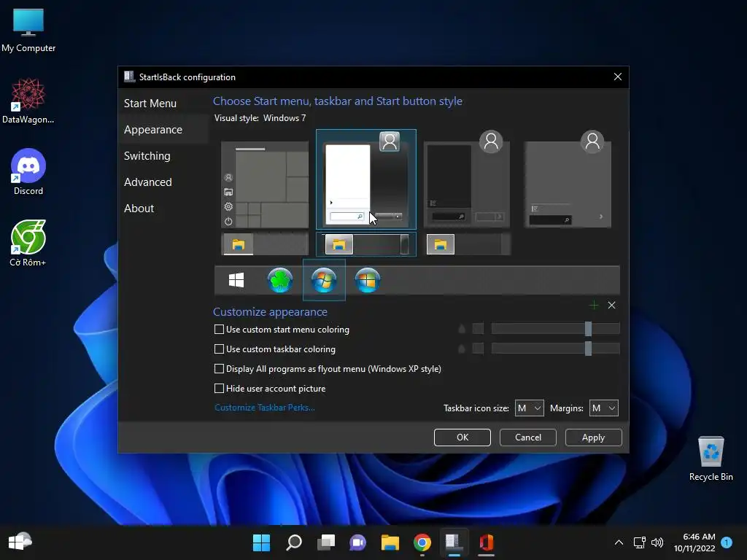Click the Apply button

click(x=593, y=437)
